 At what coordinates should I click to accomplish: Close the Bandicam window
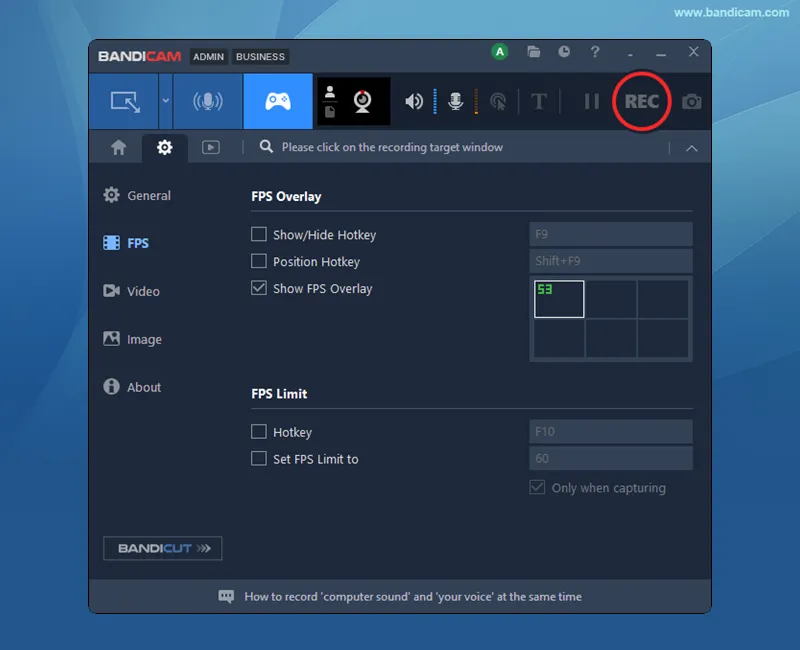point(693,52)
